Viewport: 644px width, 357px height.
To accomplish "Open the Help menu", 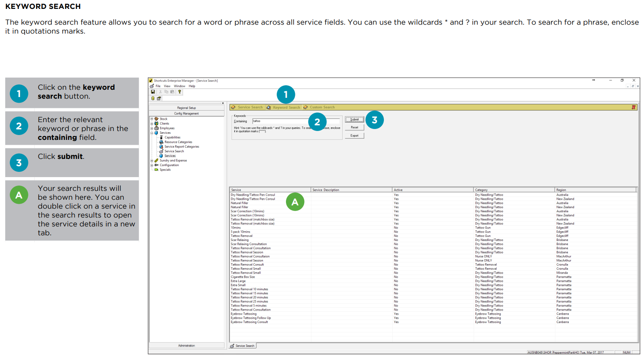I will coord(192,86).
